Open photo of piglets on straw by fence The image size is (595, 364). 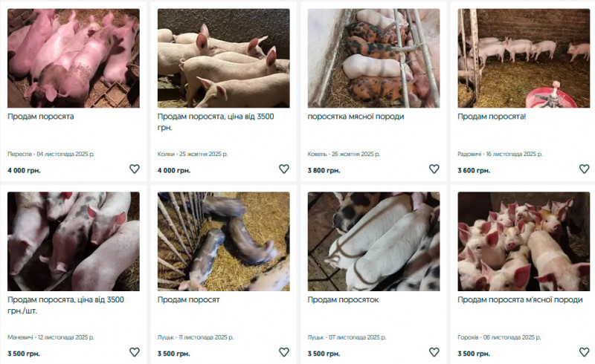224,241
